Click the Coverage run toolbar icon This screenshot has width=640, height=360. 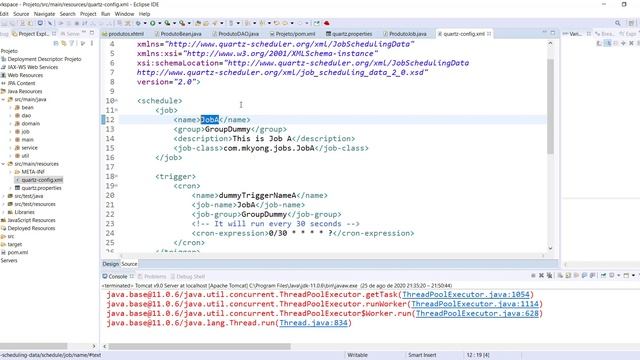(167, 23)
